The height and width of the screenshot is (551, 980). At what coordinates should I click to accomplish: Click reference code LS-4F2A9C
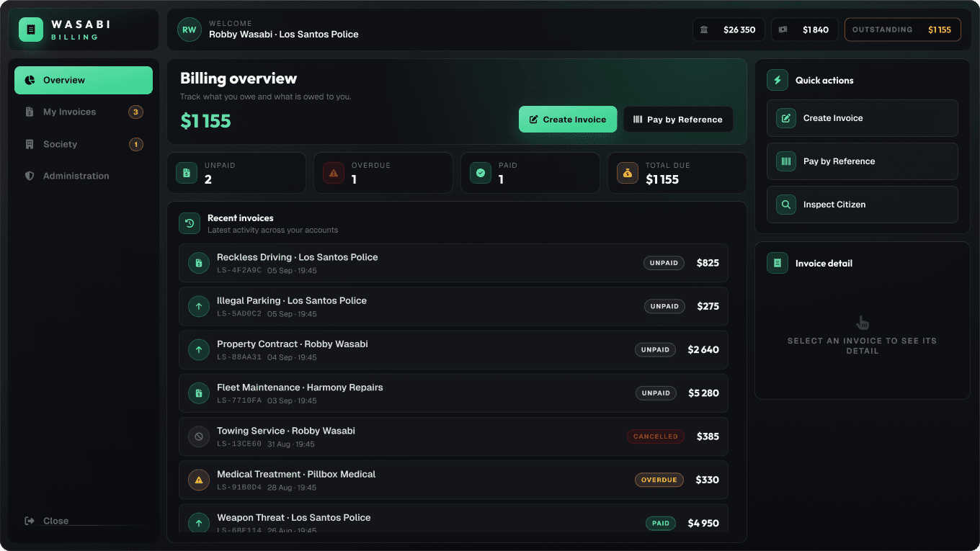[x=239, y=271]
